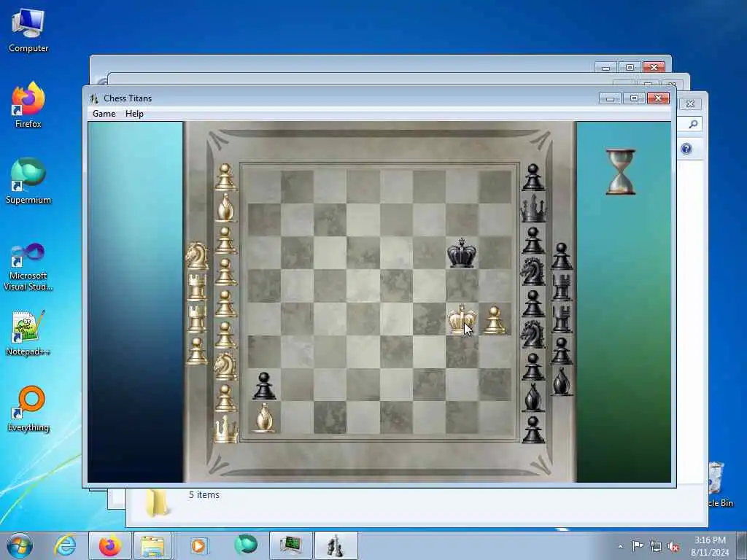Click the Chess Titans taskbar button
This screenshot has height=560, width=747.
pyautogui.click(x=336, y=545)
